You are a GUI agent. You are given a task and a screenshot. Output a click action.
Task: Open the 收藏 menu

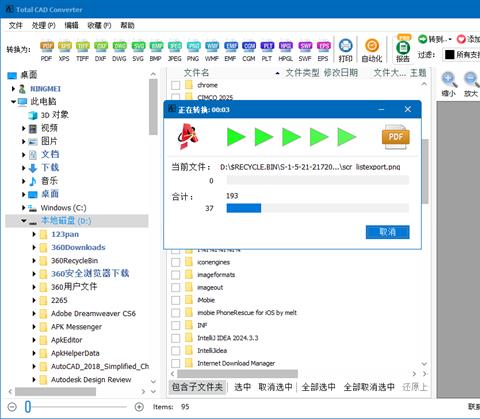tap(99, 25)
